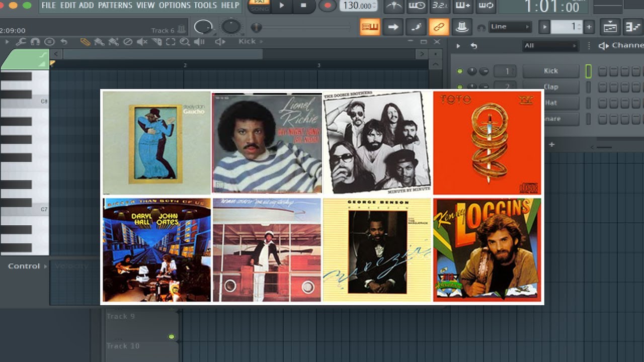This screenshot has height=362, width=644.
Task: Click the 1:01:00 time display
Action: tap(551, 7)
